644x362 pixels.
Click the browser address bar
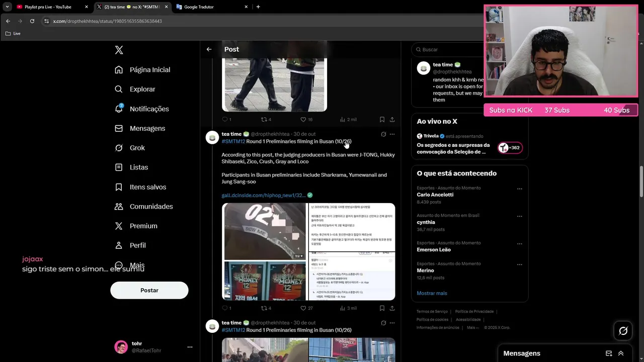(x=262, y=21)
